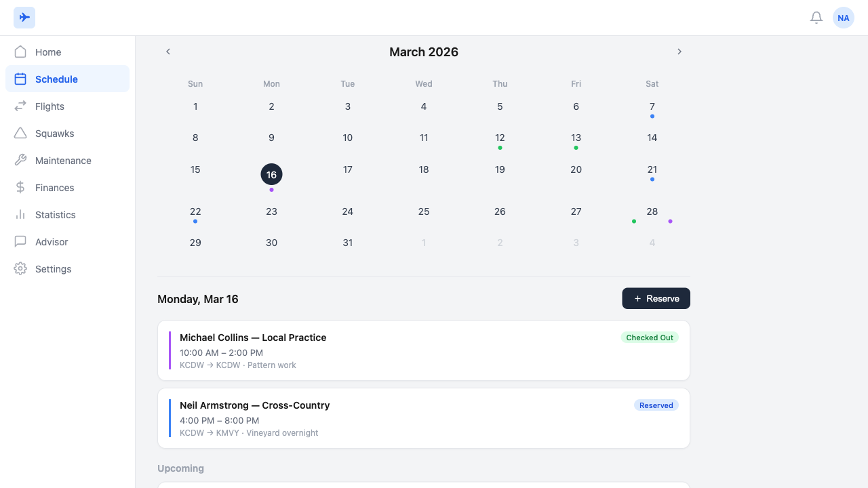The width and height of the screenshot is (868, 488).
Task: Select the Maintenance wrench icon
Action: (21, 160)
